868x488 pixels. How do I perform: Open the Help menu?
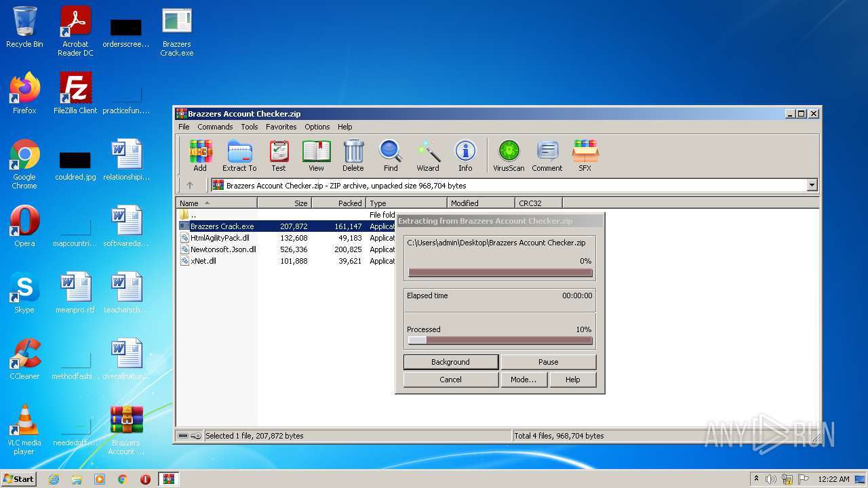pos(345,127)
